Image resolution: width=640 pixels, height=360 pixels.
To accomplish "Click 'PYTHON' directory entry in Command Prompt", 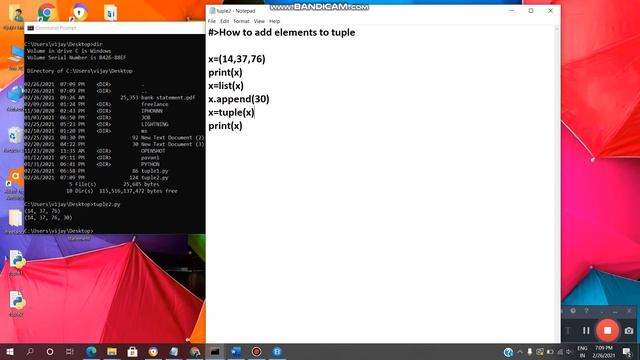I will 150,164.
